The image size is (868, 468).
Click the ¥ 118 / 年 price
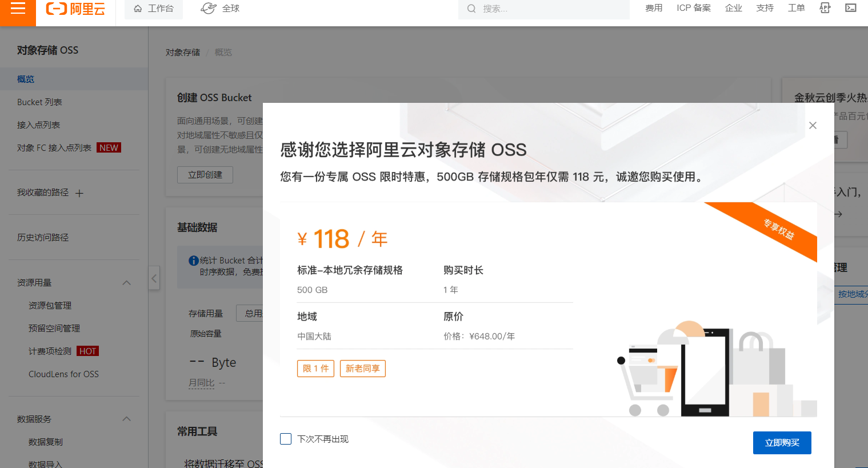(x=343, y=239)
